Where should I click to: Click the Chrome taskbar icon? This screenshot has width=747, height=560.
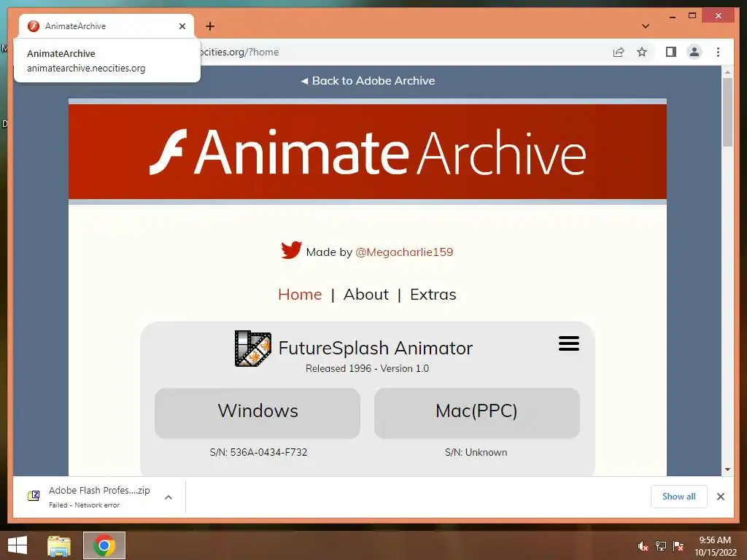pos(104,545)
